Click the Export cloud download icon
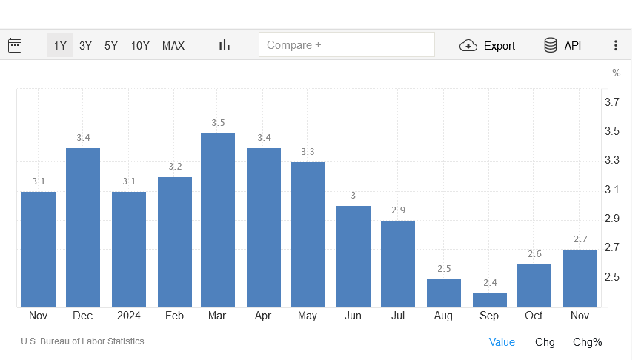Viewport: 644px width, 360px height. 468,45
